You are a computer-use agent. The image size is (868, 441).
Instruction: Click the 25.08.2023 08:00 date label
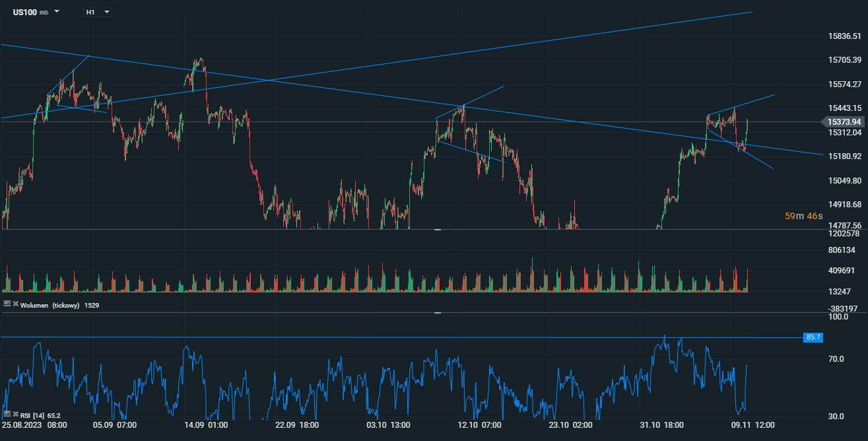tap(34, 424)
